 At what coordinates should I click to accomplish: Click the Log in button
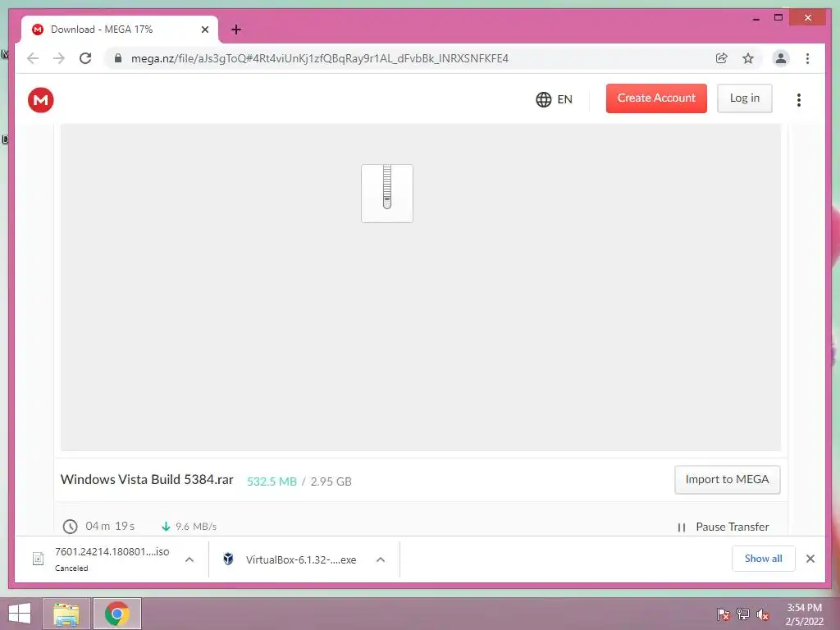click(745, 98)
